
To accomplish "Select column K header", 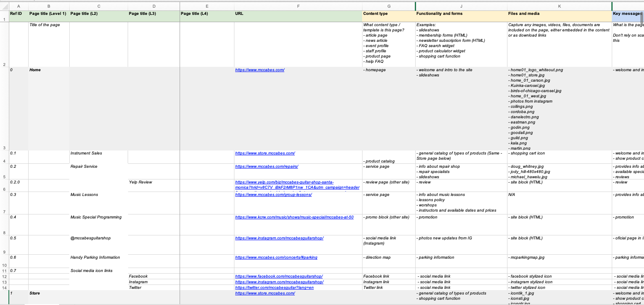I will [x=559, y=6].
